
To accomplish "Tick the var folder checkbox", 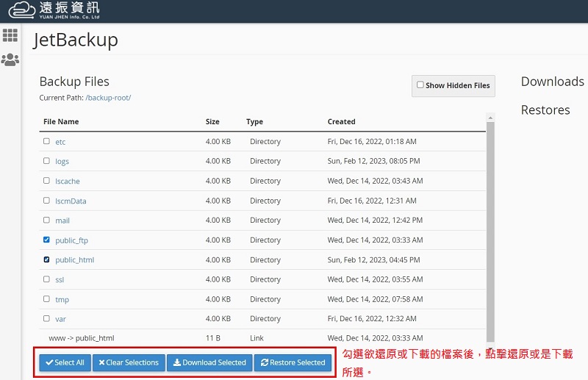I will point(46,318).
